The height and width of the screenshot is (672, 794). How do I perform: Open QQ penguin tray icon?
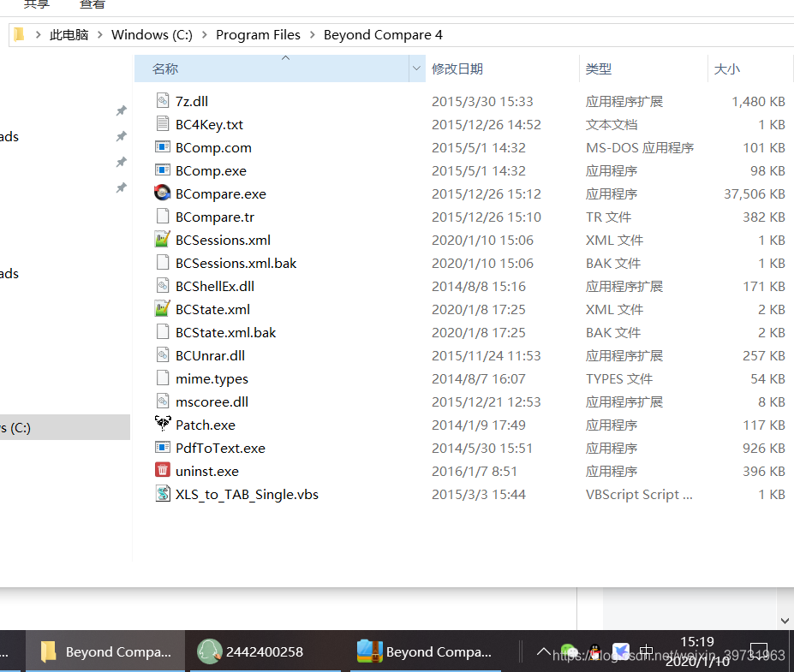tap(595, 651)
